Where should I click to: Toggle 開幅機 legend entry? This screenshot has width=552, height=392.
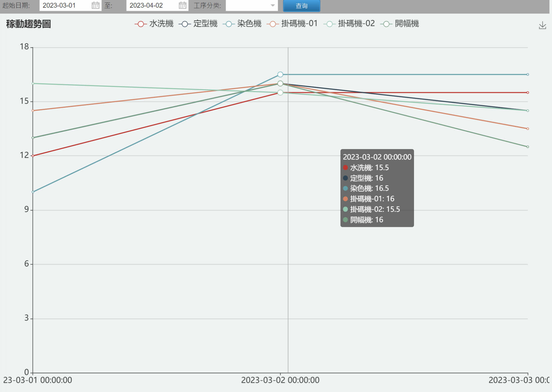pyautogui.click(x=400, y=24)
